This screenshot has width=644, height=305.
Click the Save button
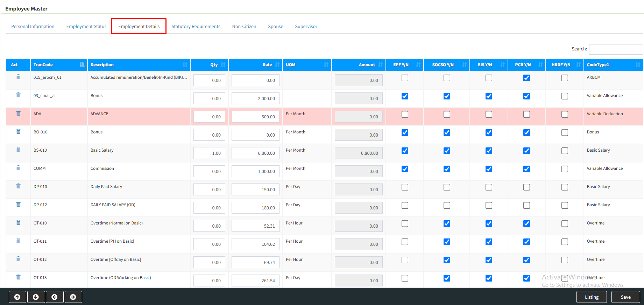tap(625, 297)
